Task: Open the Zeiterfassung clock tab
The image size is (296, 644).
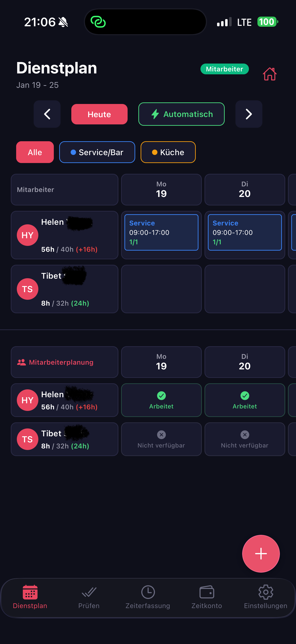Action: 148,598
